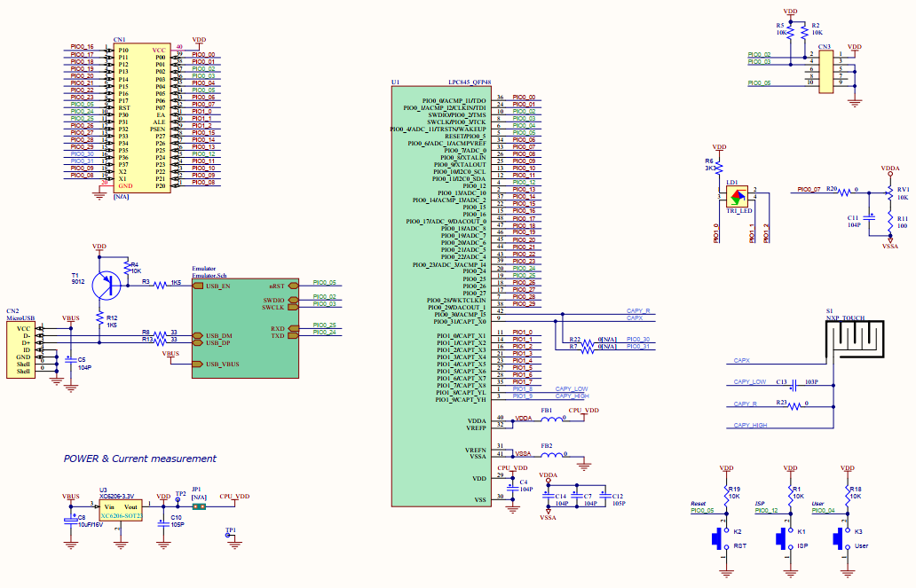Select the JP1 jumper symbol
The height and width of the screenshot is (588, 916).
[199, 506]
